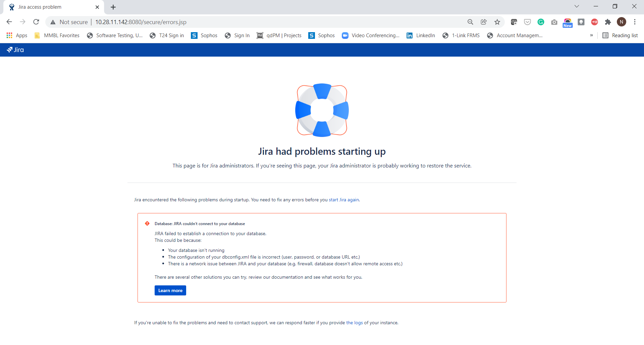644x345 pixels.
Task: Open the Apps bookmark shortcut
Action: [17, 36]
